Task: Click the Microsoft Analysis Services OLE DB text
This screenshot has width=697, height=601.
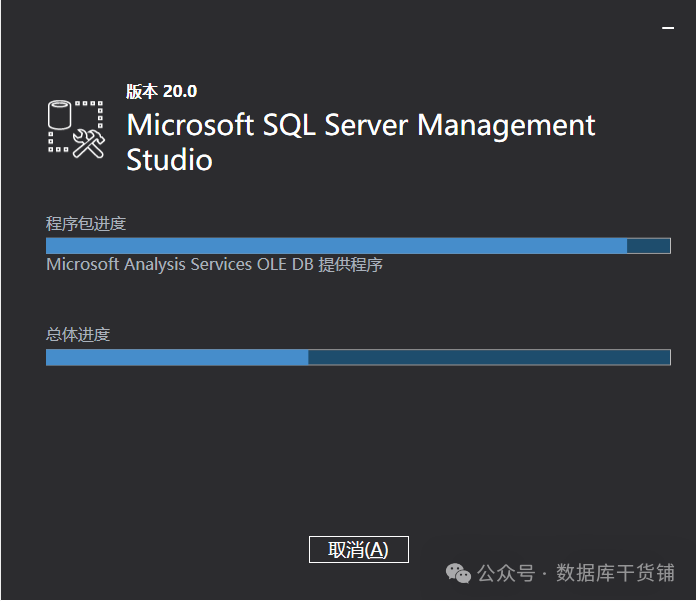Action: coord(180,265)
